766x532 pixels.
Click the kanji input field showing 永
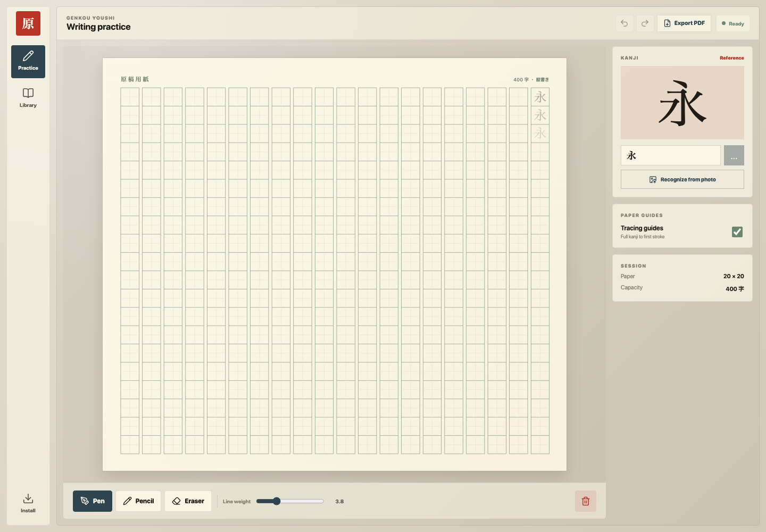[670, 155]
